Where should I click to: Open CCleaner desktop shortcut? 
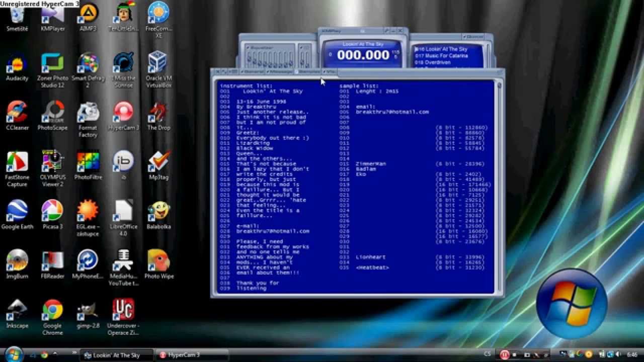[17, 117]
